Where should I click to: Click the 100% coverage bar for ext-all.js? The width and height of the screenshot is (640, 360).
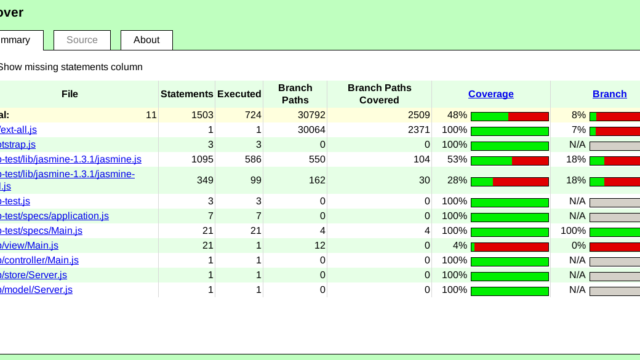(509, 131)
